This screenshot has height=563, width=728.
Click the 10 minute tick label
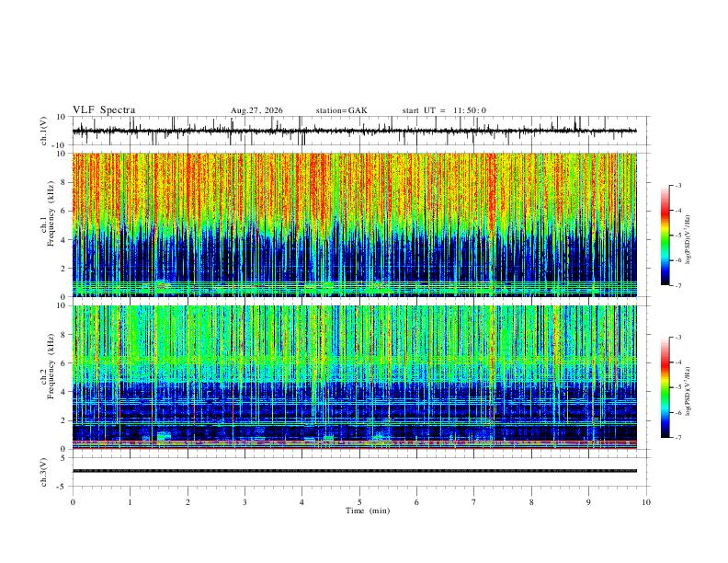click(x=646, y=502)
